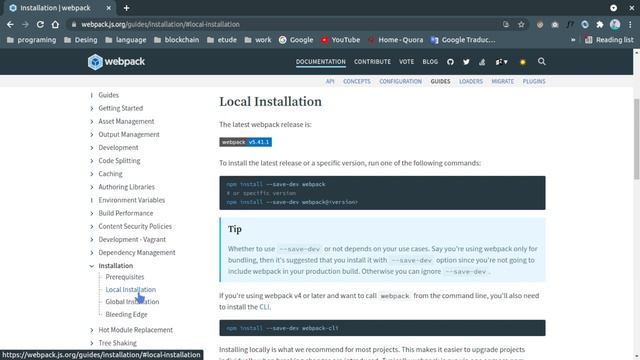Open the Bleeding Edge sidebar link
The width and height of the screenshot is (640, 360).
(127, 314)
